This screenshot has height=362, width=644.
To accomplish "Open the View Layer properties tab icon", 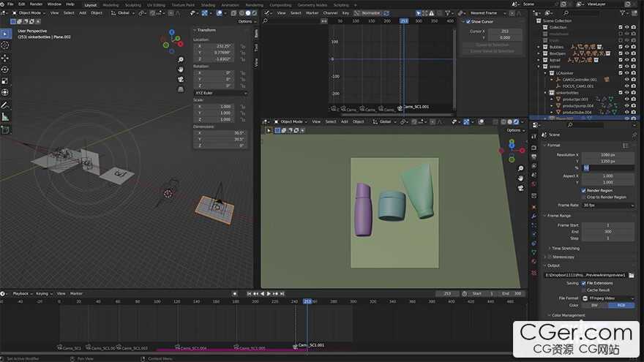I will [534, 166].
